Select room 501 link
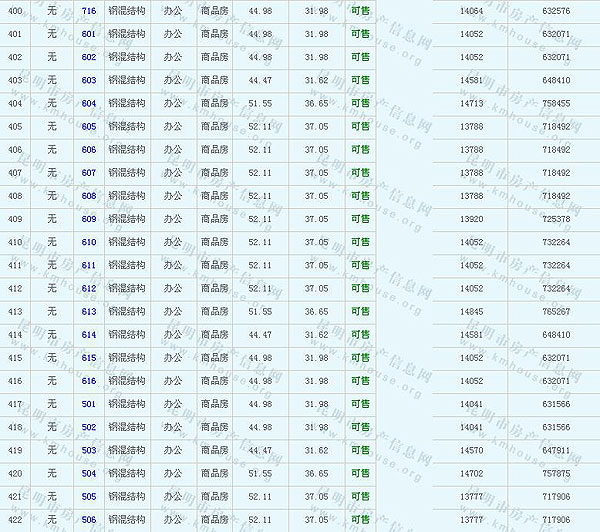This screenshot has height=532, width=600. click(x=89, y=404)
